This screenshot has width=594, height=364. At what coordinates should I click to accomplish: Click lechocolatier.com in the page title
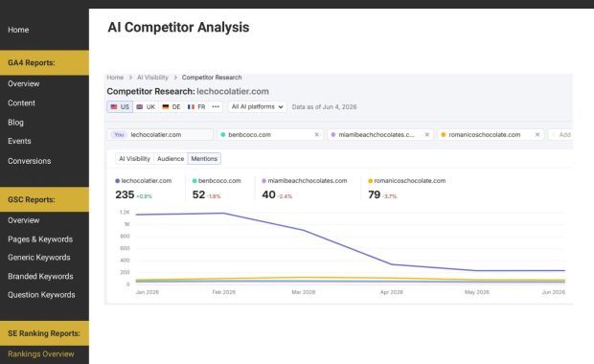click(x=233, y=91)
